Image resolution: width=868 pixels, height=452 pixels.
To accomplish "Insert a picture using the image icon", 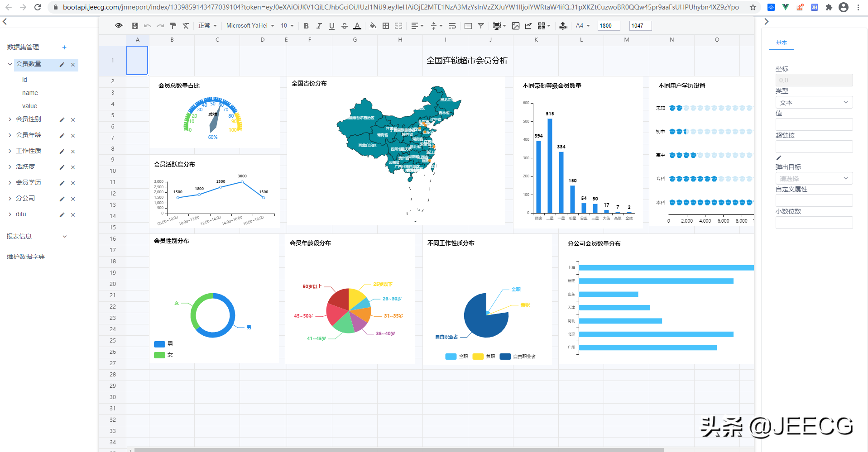I will [516, 26].
